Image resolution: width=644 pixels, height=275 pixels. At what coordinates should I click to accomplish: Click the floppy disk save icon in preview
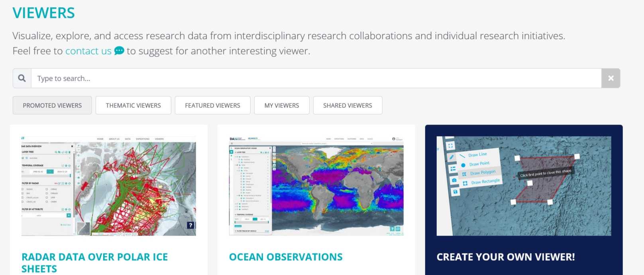455,192
